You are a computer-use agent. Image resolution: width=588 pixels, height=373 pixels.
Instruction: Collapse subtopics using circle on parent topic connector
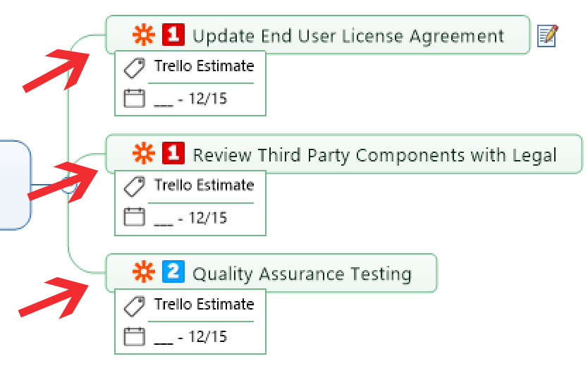(x=69, y=185)
